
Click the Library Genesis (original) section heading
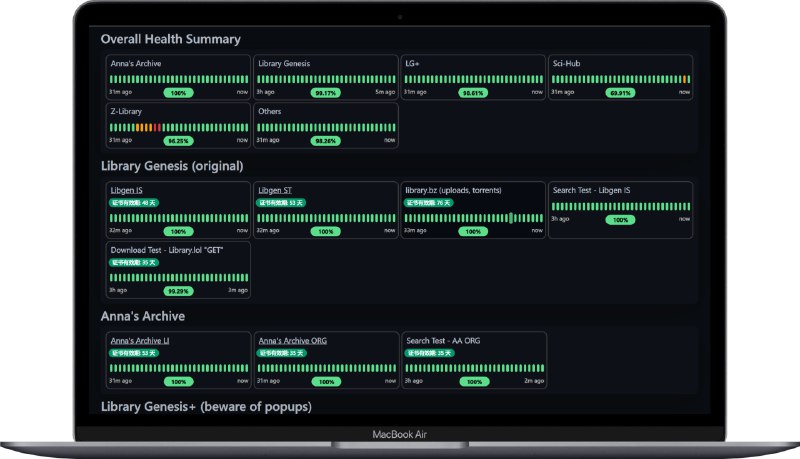[x=172, y=166]
